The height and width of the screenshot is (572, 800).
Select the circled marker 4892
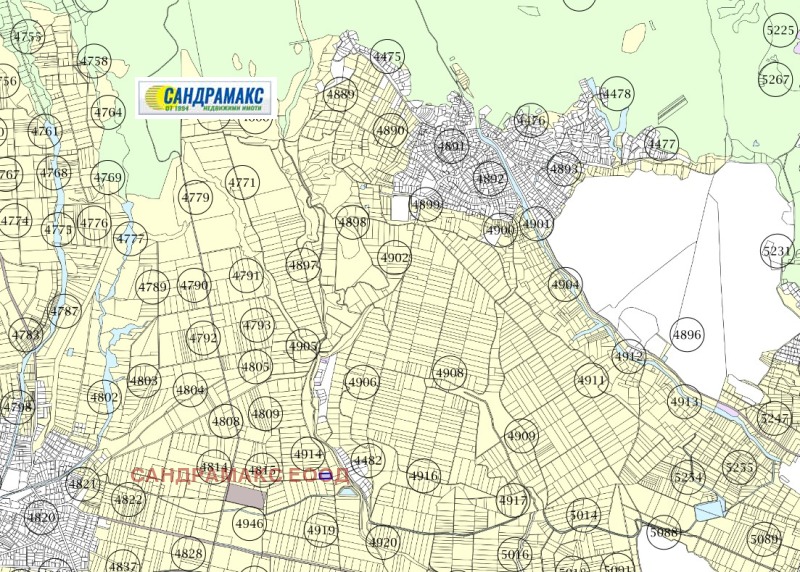click(490, 179)
